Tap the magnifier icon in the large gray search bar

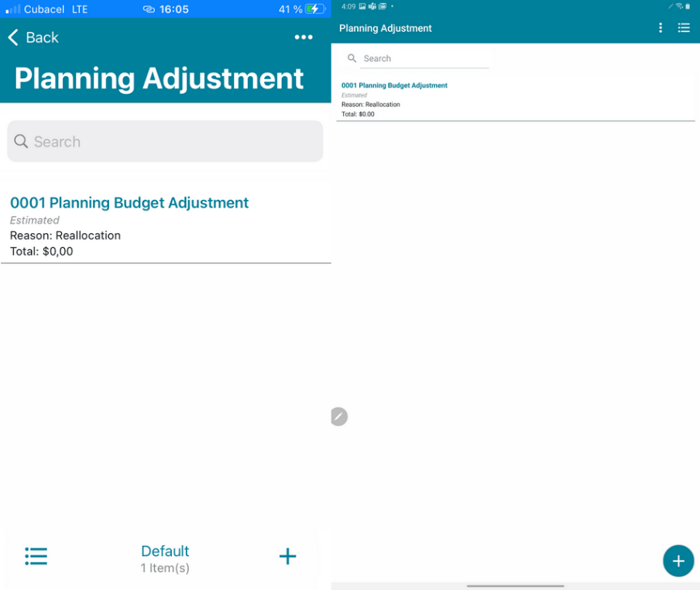[22, 142]
